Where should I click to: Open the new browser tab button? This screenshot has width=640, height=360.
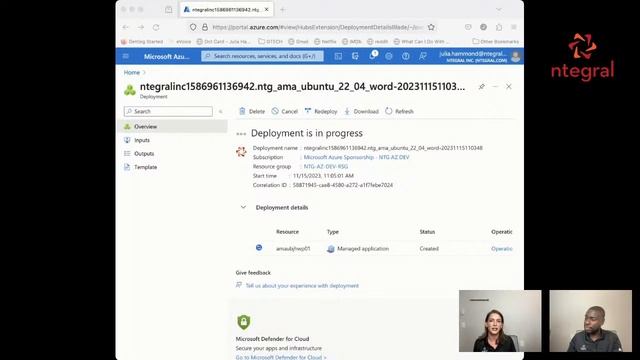[x=282, y=9]
